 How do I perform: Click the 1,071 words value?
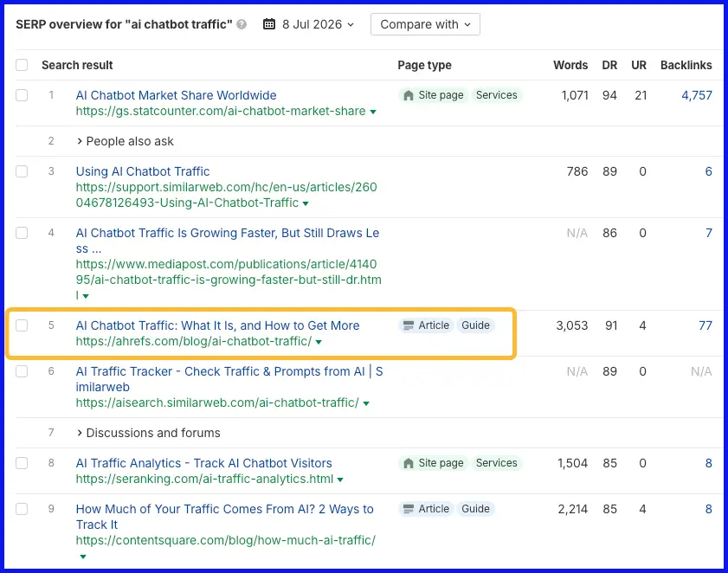pyautogui.click(x=575, y=95)
